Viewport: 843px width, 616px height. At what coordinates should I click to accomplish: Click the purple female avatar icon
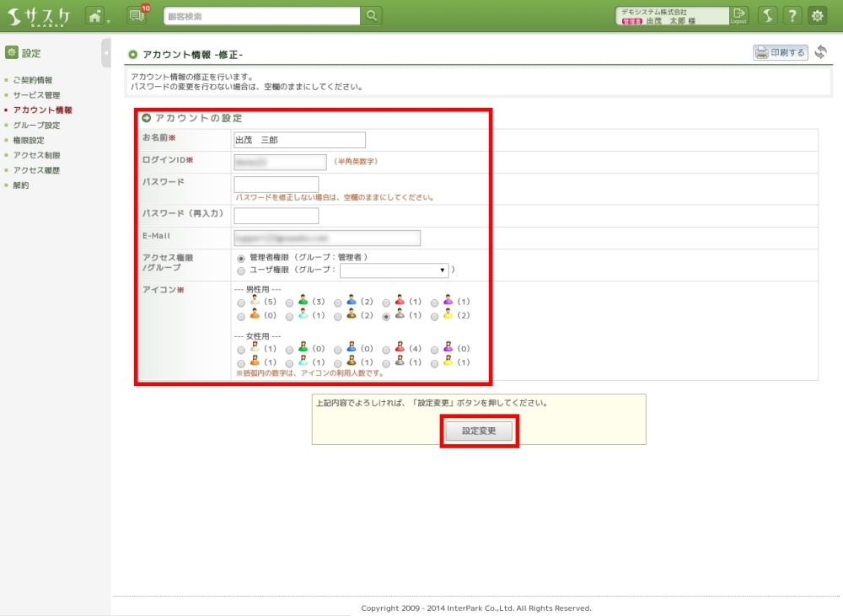[x=448, y=347]
